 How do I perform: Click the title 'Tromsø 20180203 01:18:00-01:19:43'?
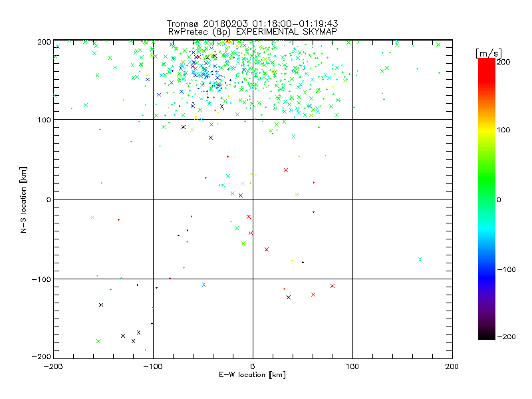(252, 23)
